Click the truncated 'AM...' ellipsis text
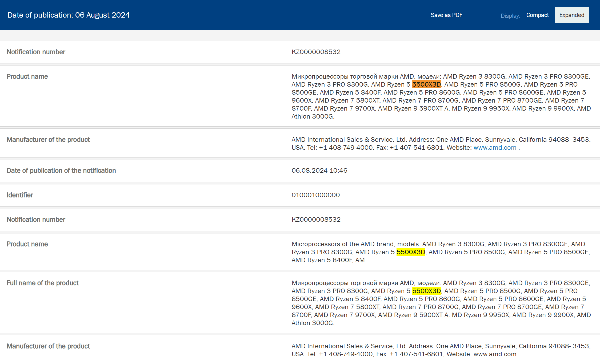 pyautogui.click(x=363, y=260)
